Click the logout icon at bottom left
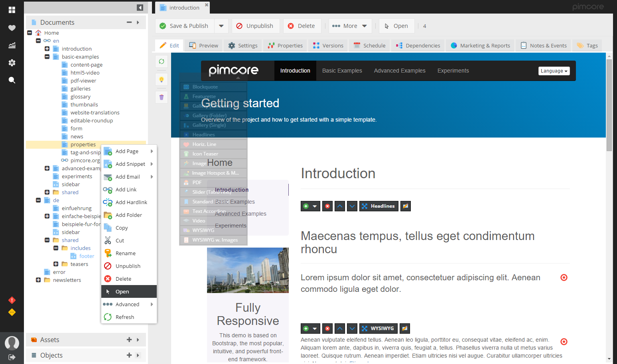 (x=12, y=357)
